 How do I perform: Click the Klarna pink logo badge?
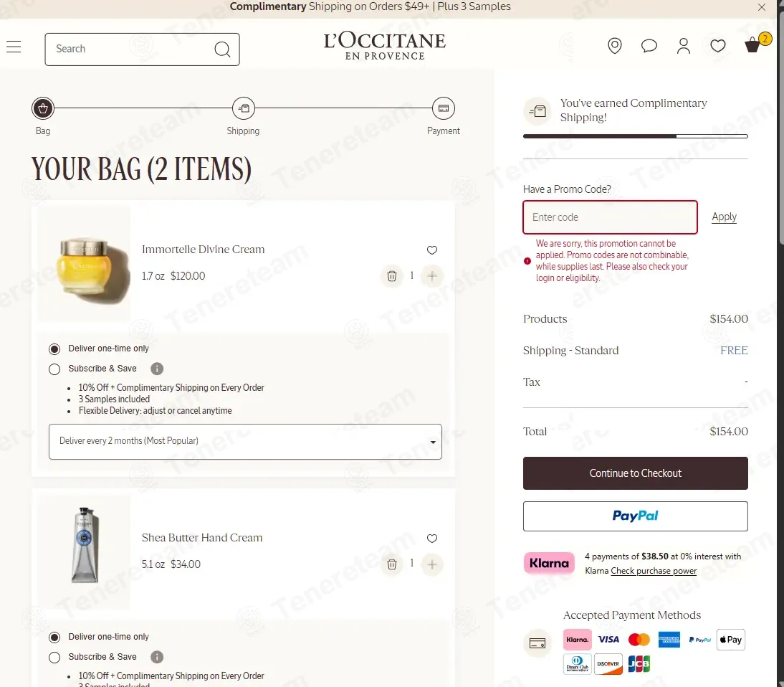(549, 564)
